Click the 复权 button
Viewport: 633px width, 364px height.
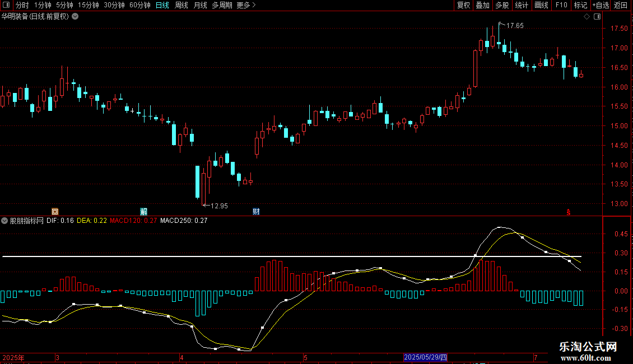pyautogui.click(x=463, y=5)
